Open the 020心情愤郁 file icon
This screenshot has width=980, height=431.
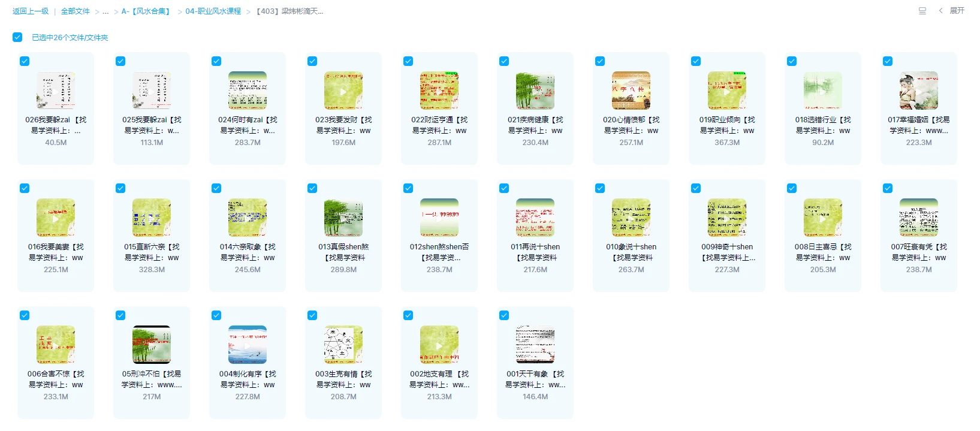point(631,91)
